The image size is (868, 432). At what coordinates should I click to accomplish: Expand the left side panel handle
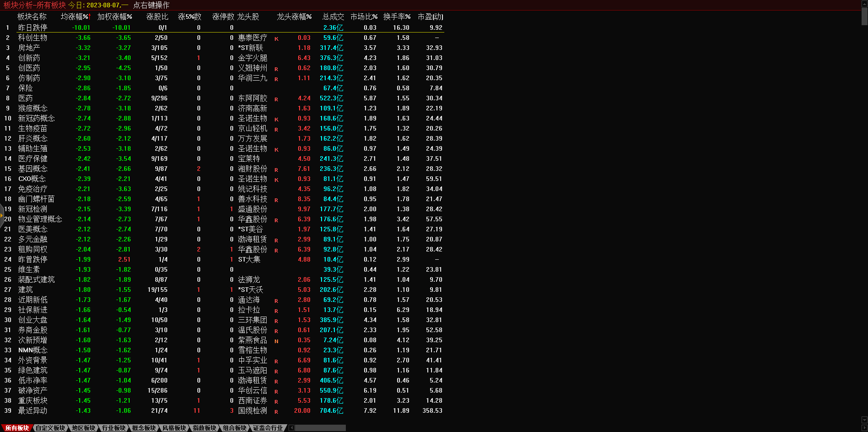tap(2, 215)
